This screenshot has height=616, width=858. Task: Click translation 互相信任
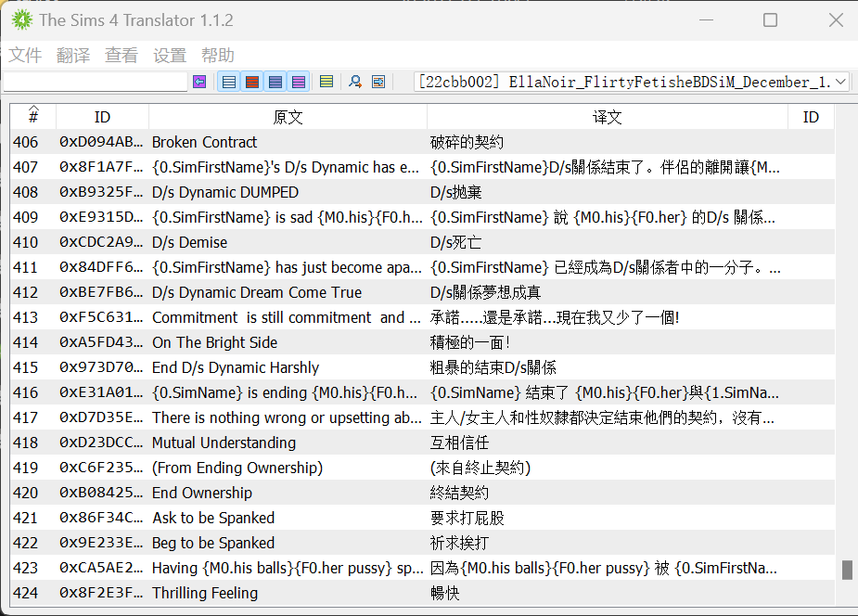pos(460,443)
